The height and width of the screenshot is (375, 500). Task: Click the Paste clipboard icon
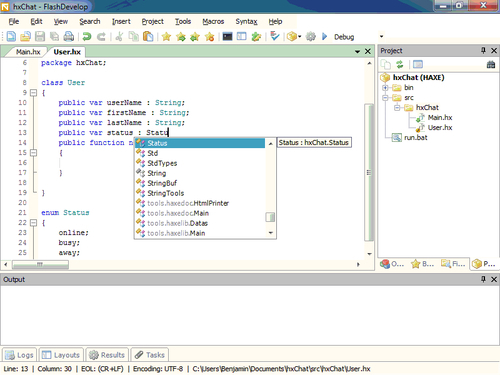tap(148, 36)
